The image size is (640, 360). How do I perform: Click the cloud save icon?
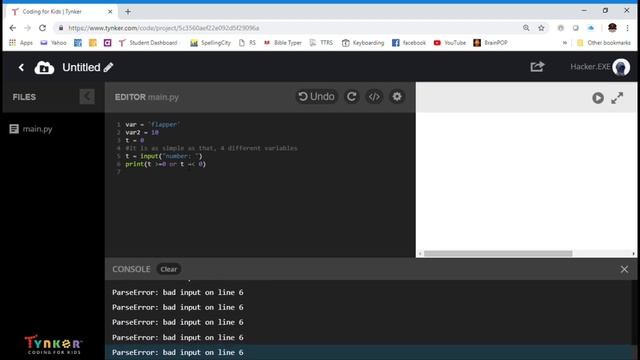coord(44,68)
